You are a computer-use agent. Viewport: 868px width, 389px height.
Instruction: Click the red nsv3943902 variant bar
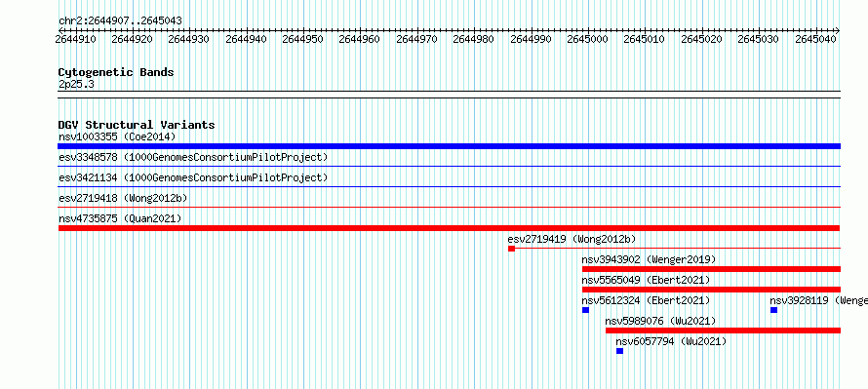tap(711, 269)
